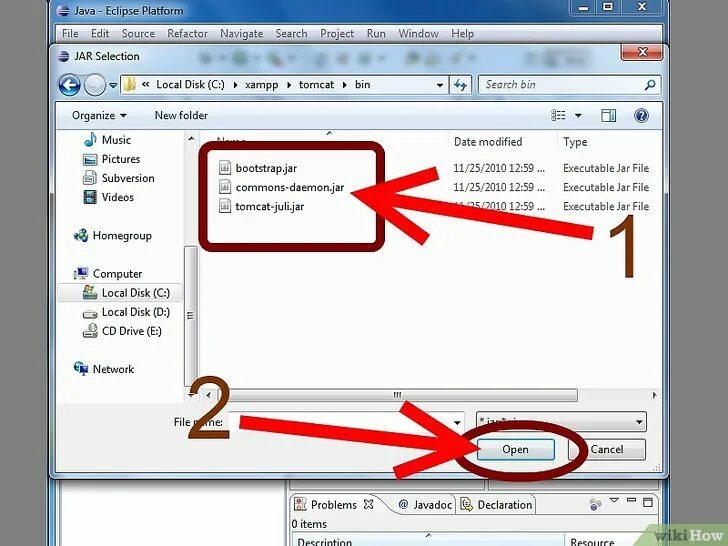This screenshot has height=546, width=728.
Task: Switch to the Javadoc tab in Eclipse
Action: point(425,505)
